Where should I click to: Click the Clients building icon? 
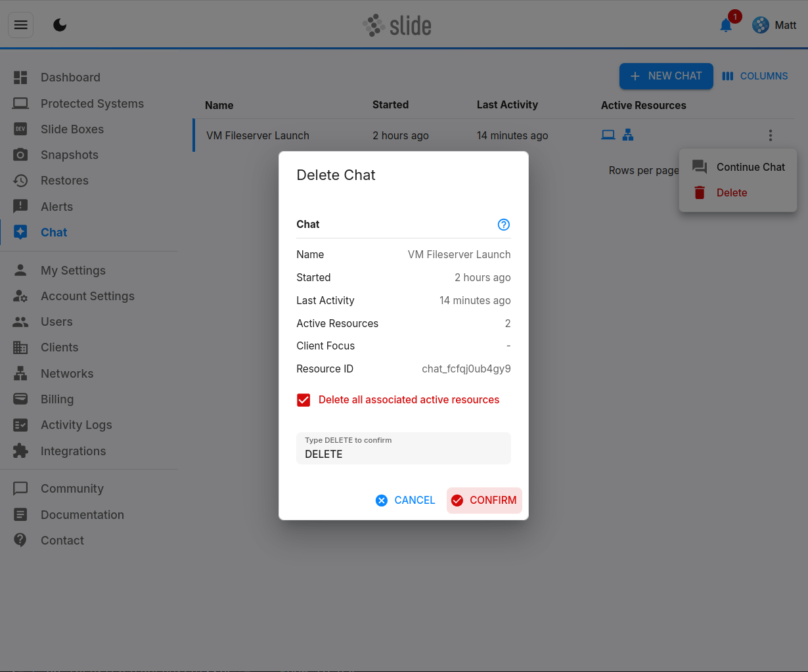point(20,347)
